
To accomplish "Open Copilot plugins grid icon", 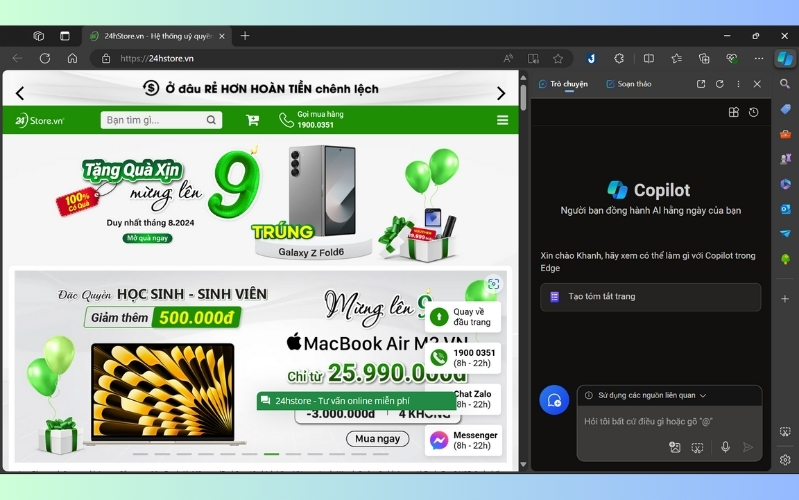I will tap(734, 112).
